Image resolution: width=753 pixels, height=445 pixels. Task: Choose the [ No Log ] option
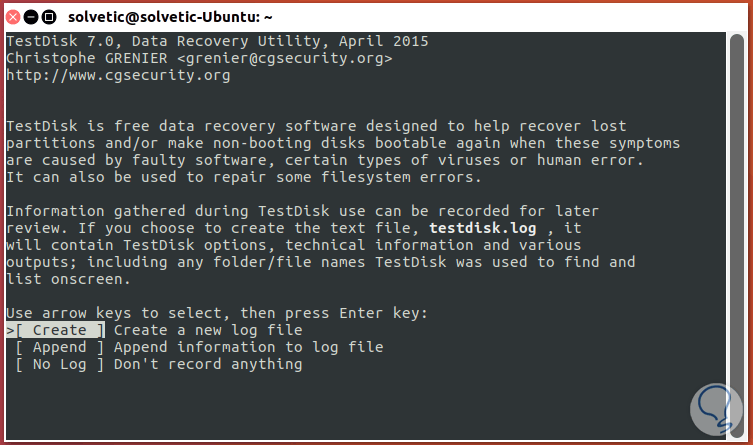tap(59, 364)
